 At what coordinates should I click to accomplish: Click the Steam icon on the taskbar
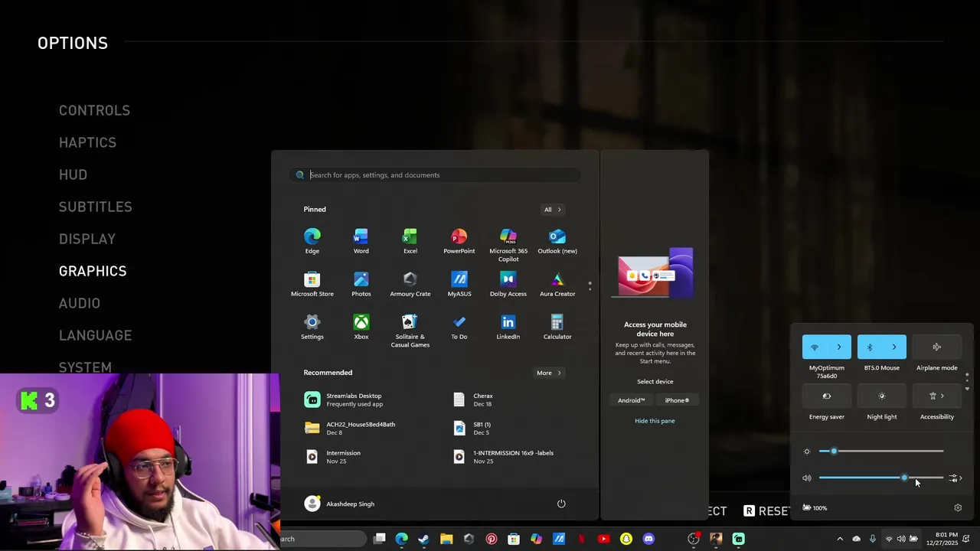pyautogui.click(x=423, y=539)
